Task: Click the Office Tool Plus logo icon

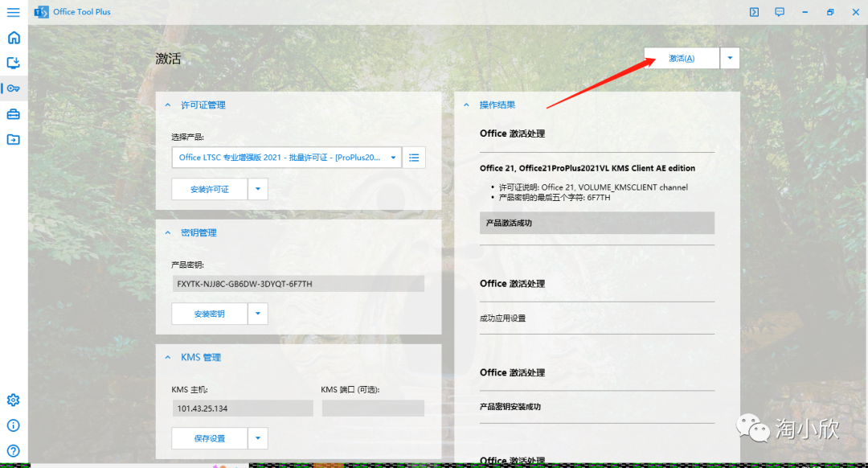Action: pos(42,11)
